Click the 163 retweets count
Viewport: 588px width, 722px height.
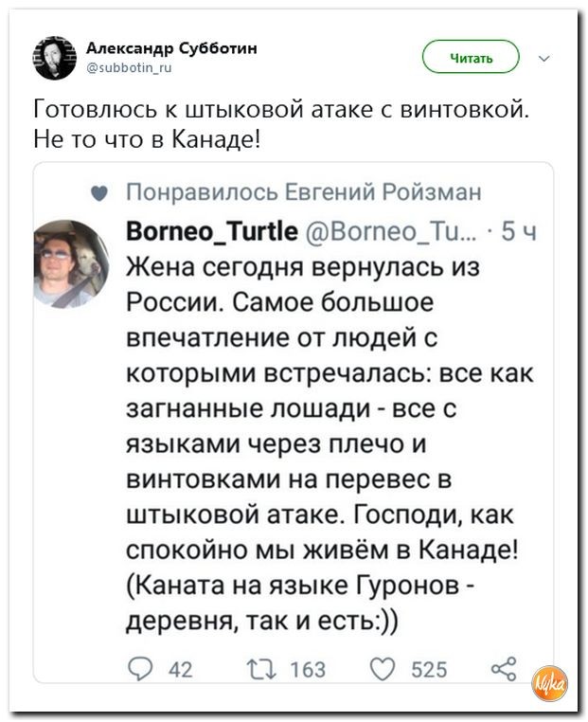[308, 670]
